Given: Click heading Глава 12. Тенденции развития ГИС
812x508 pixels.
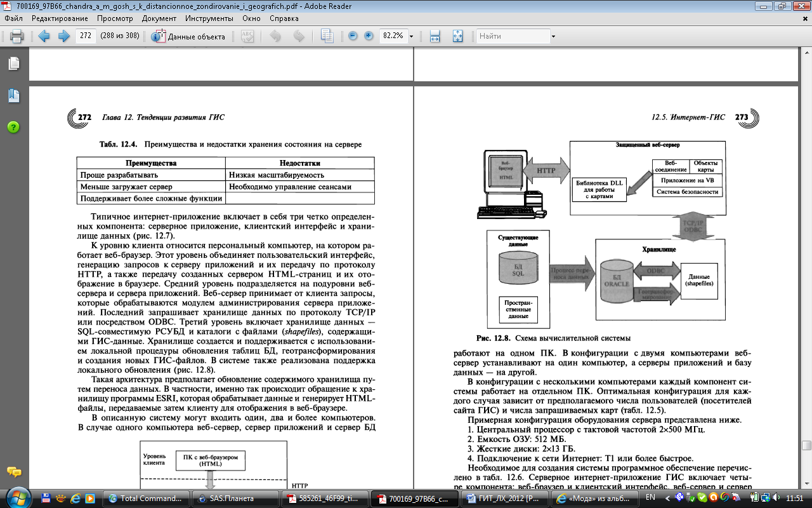Looking at the screenshot, I should coord(164,117).
